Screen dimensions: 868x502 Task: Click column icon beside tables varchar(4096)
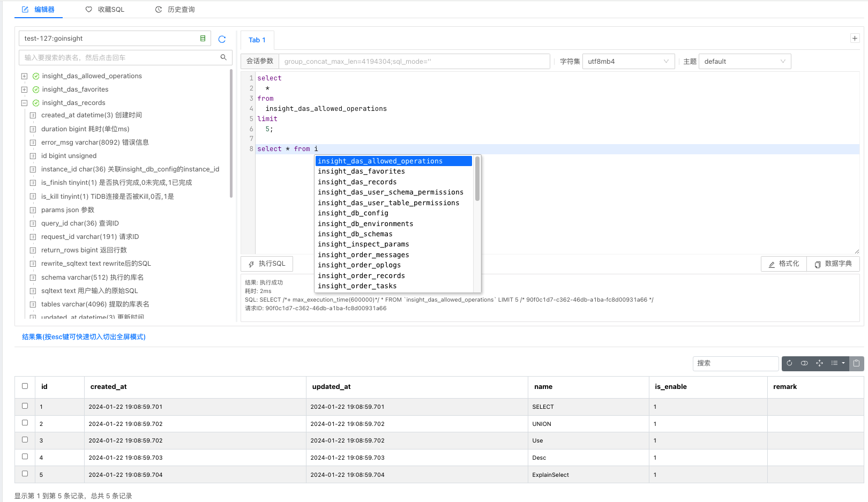coord(33,304)
